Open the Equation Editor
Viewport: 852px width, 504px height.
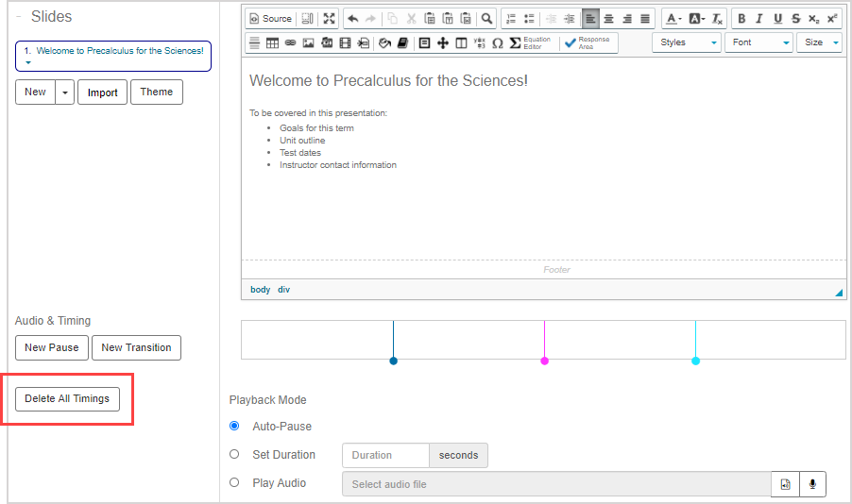coord(530,42)
